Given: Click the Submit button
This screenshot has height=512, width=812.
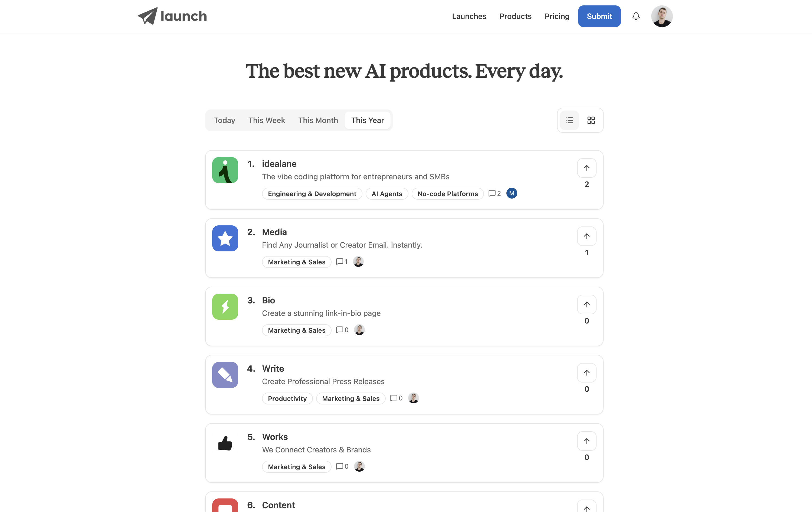Looking at the screenshot, I should click(x=599, y=16).
